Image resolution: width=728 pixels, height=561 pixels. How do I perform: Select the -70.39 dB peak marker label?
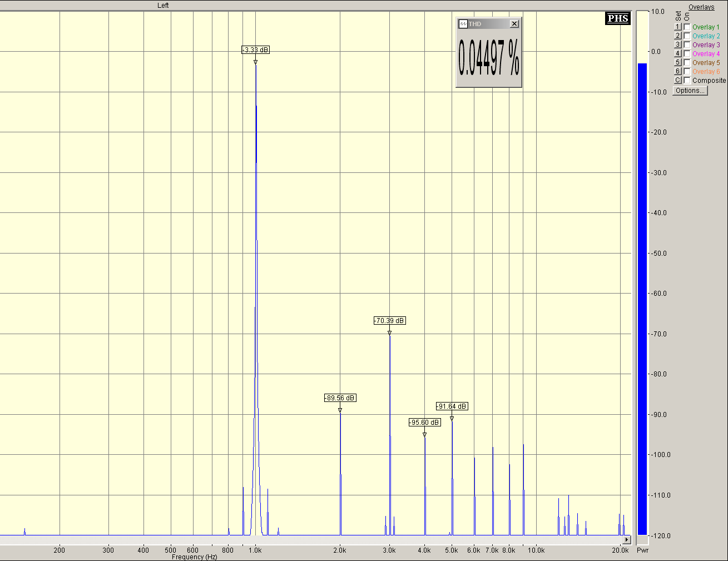coord(389,321)
